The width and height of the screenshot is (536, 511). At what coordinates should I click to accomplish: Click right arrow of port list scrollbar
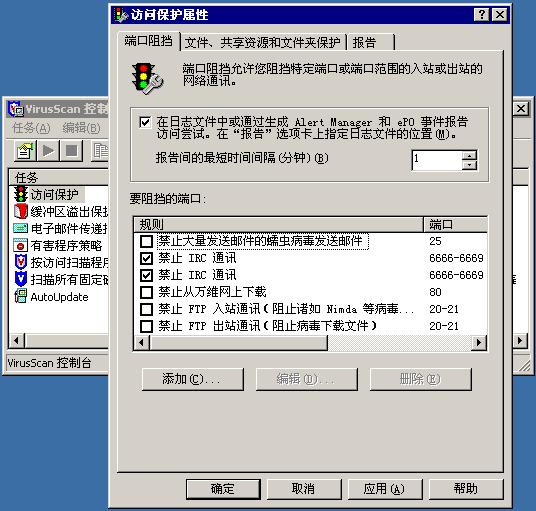[x=479, y=342]
